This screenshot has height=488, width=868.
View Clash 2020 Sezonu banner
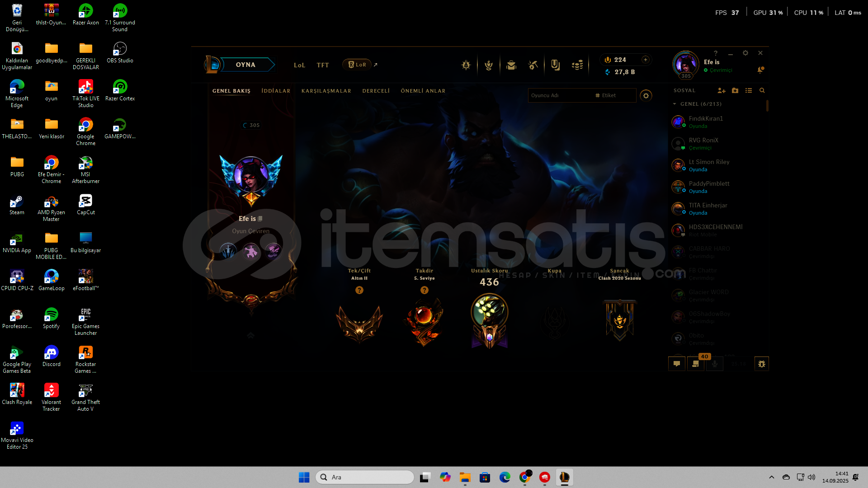[x=620, y=320]
